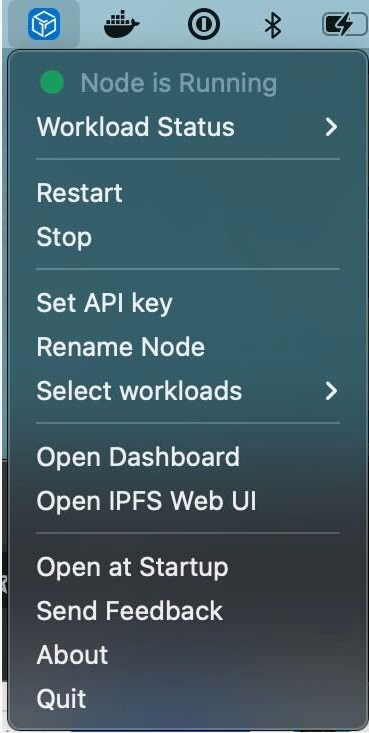Expand the Select workloads submenu arrow
Viewport: 369px width, 733px height.
tap(331, 391)
